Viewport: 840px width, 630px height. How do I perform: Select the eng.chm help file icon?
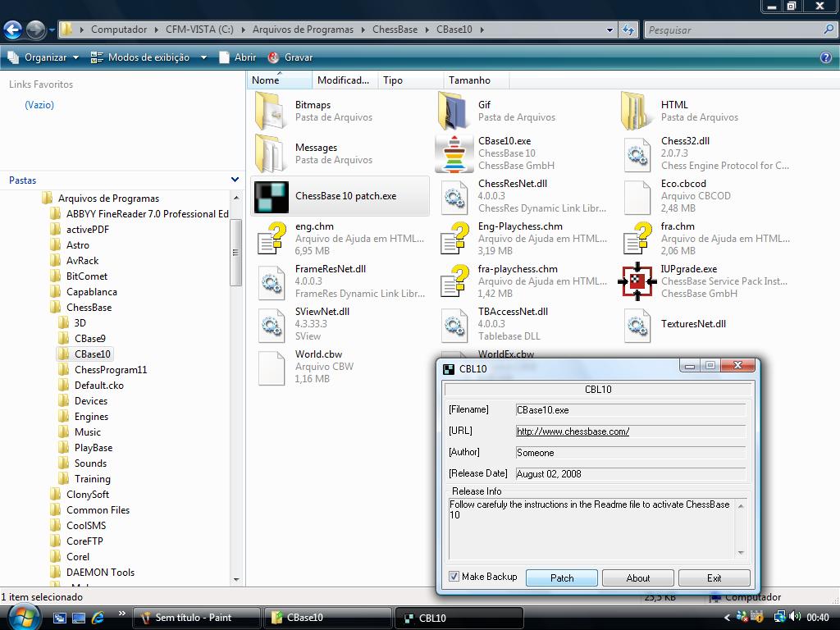pyautogui.click(x=272, y=239)
